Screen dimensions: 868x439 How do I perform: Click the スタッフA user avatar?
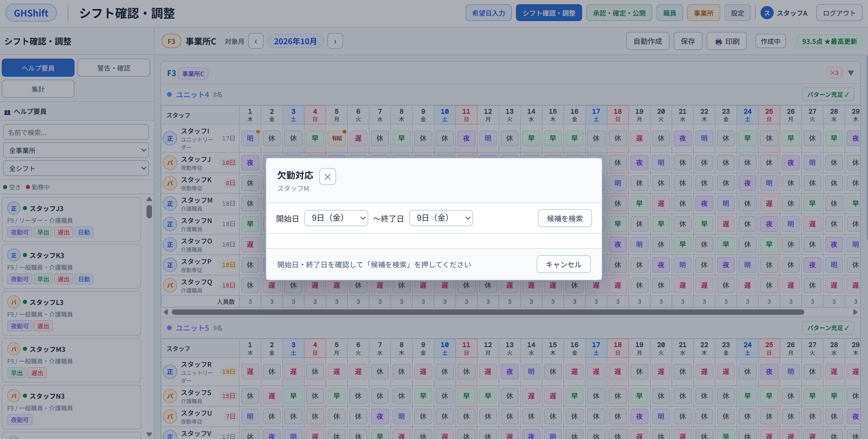pos(766,13)
